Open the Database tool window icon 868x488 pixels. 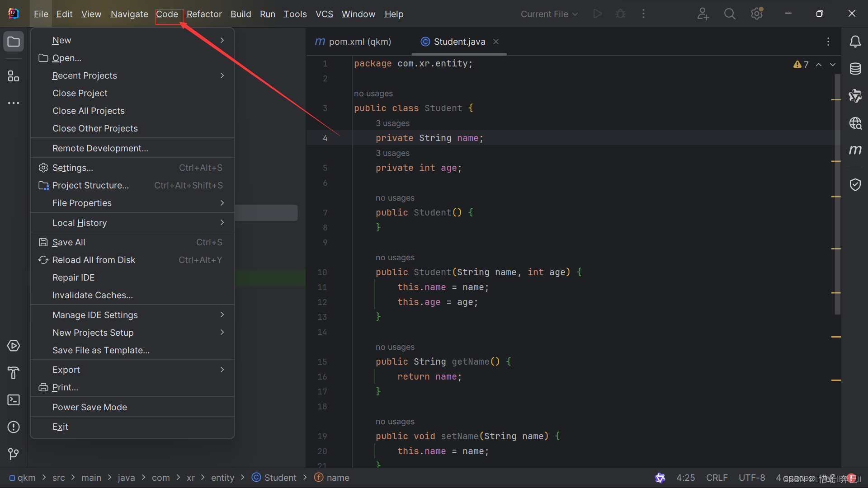click(x=855, y=69)
